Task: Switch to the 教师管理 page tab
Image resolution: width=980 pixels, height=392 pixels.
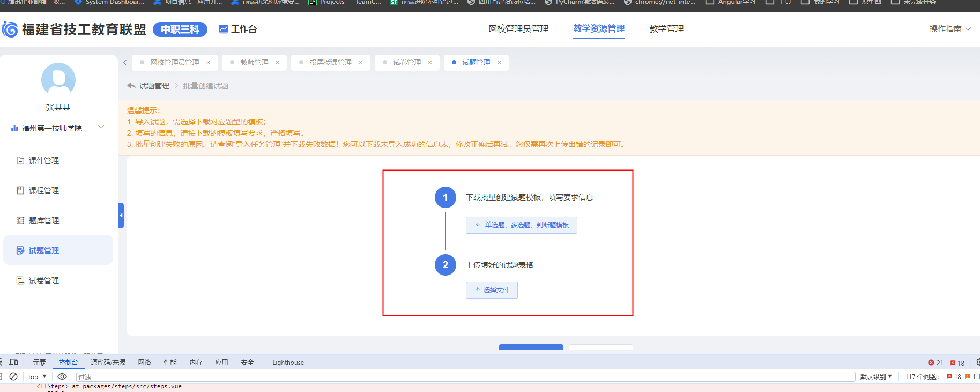Action: (x=254, y=63)
